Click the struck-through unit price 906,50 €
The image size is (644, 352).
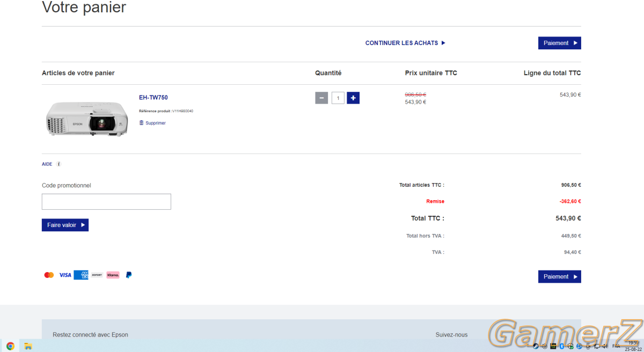pyautogui.click(x=415, y=94)
